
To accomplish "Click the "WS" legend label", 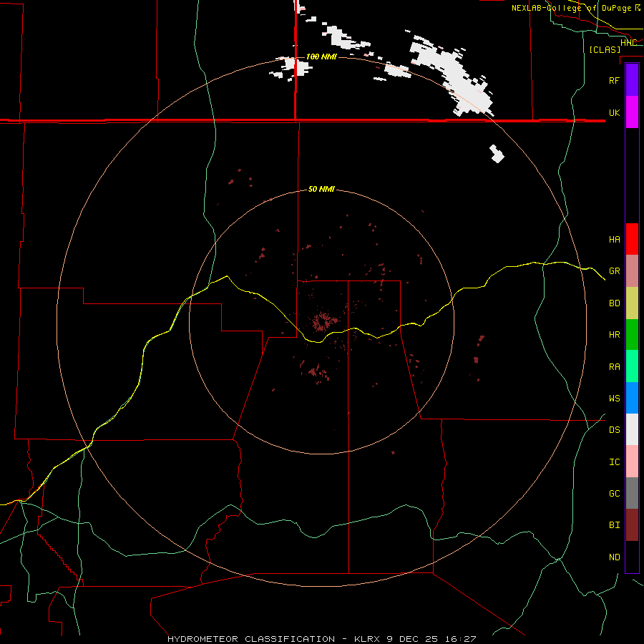I will (614, 399).
